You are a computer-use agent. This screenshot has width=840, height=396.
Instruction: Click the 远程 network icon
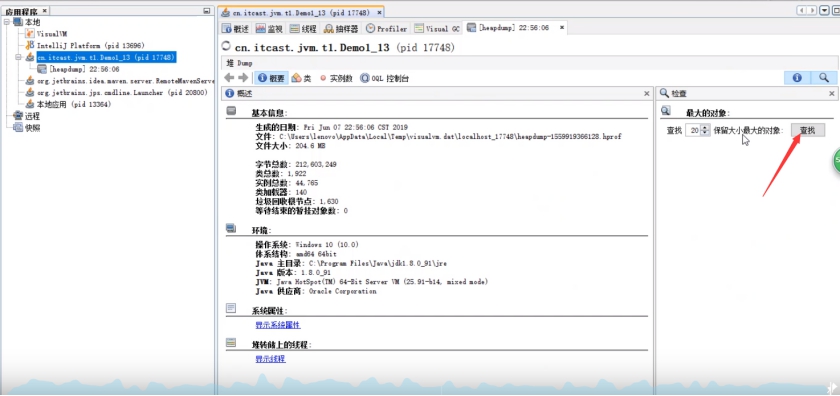click(x=19, y=116)
